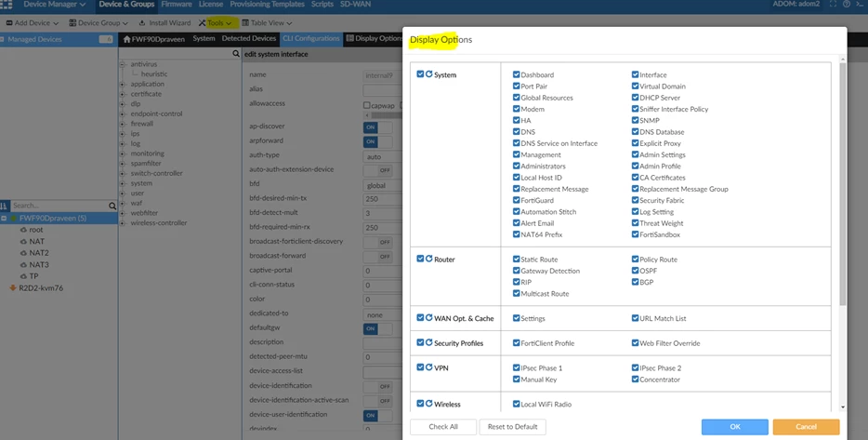The width and height of the screenshot is (868, 440).
Task: Uncheck the SNMP checkbox
Action: 635,120
